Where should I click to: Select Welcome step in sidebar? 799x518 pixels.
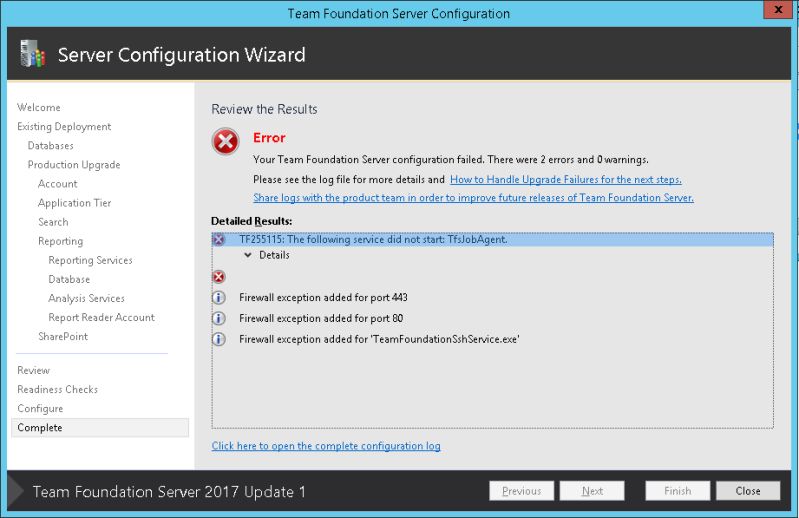[x=39, y=107]
